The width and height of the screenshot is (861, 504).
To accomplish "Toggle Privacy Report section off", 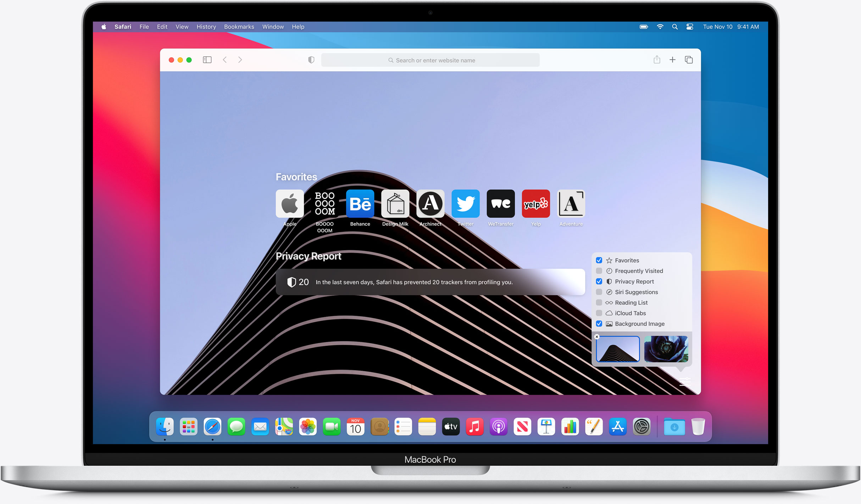I will (600, 281).
